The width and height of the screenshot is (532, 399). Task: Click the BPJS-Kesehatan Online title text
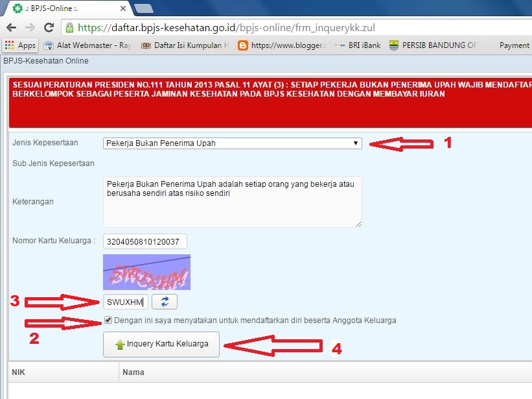pyautogui.click(x=46, y=61)
